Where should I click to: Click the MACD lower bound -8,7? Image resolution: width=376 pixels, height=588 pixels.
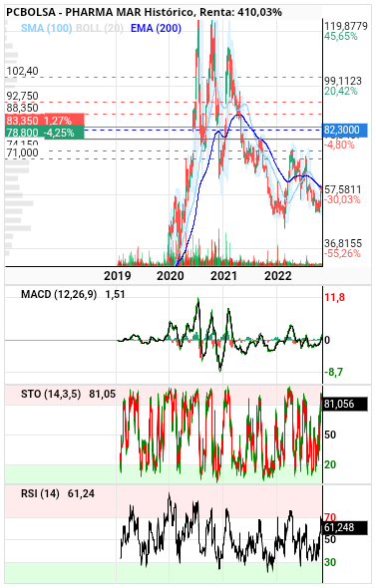coord(334,372)
